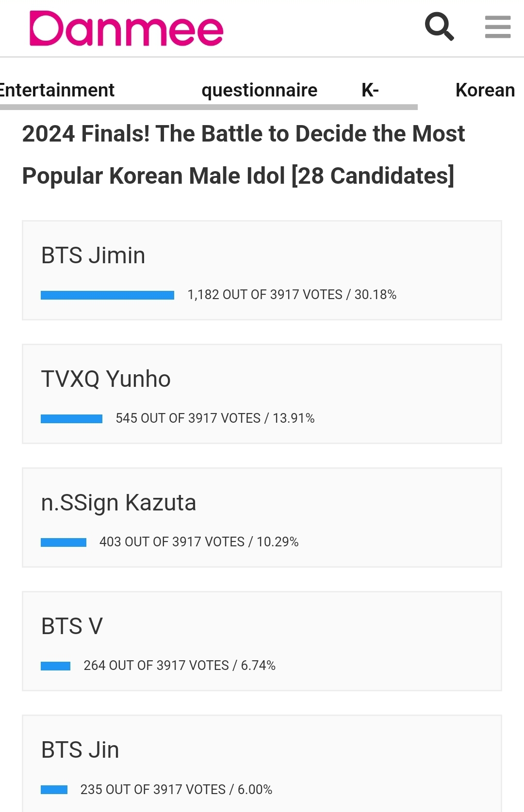The height and width of the screenshot is (812, 524).
Task: Click the horizontal tab scroll indicator bar
Action: 209,107
